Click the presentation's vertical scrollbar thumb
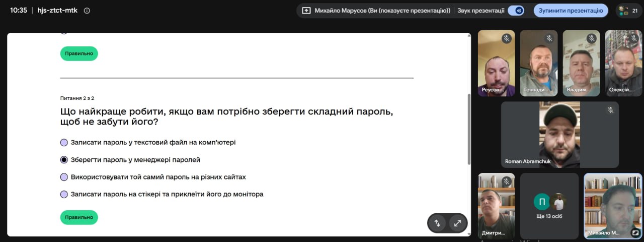644x242 pixels. (x=469, y=129)
